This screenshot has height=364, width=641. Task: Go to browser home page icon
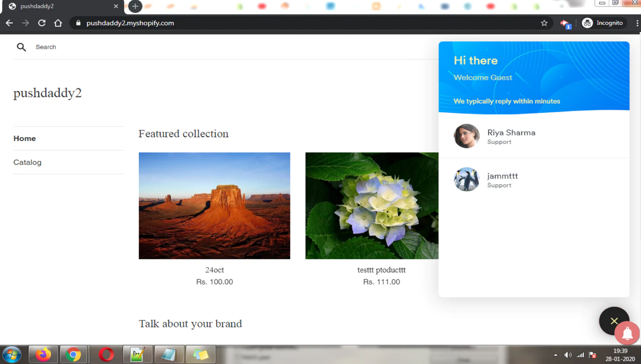(x=58, y=23)
